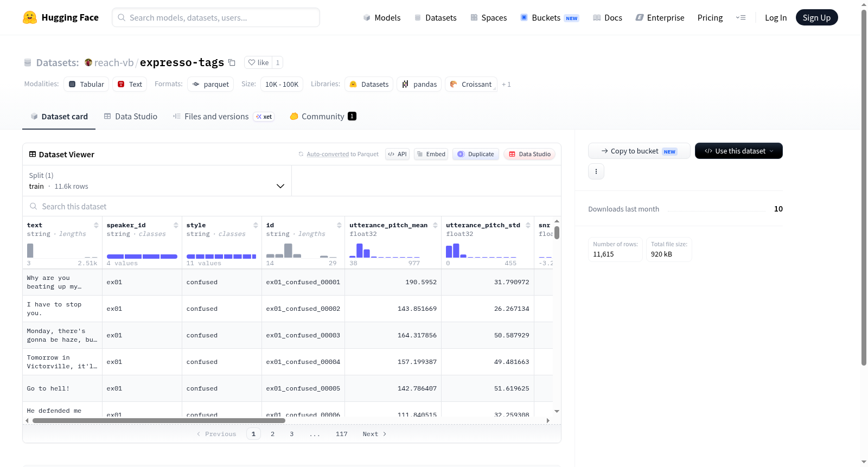The height and width of the screenshot is (467, 868).
Task: Filter by the Text modality tag
Action: 130,84
